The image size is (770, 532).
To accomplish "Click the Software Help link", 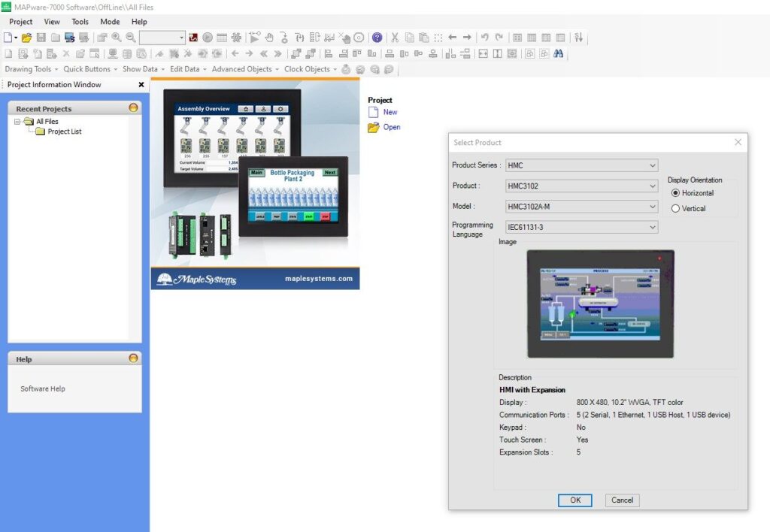I will click(x=43, y=388).
